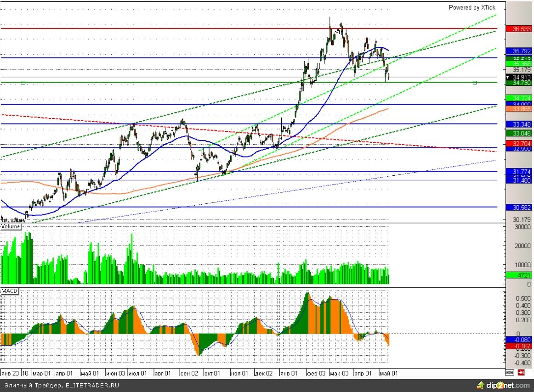Viewport: 534px width, 392px height.
Task: Select the red -0.167 MACD value label
Action: (x=519, y=346)
